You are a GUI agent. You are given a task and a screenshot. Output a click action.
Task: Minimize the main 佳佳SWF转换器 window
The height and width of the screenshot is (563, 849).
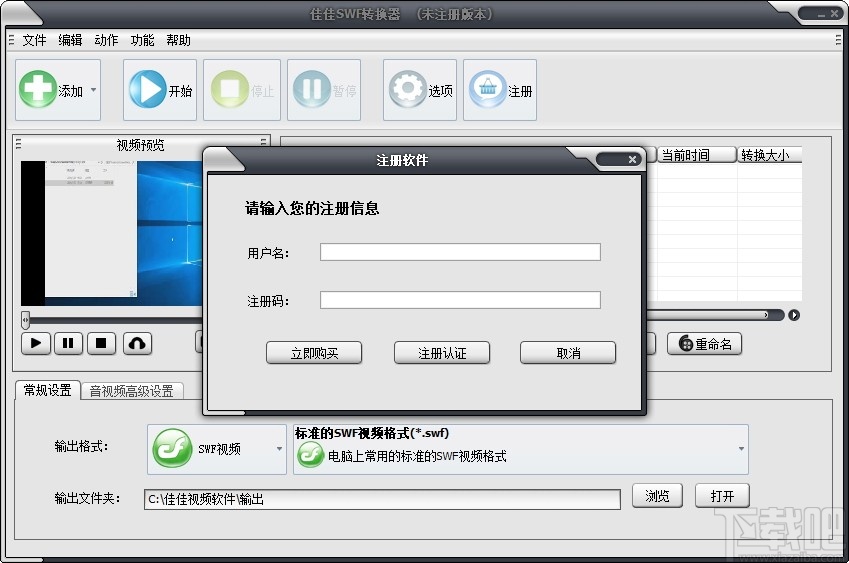(821, 15)
